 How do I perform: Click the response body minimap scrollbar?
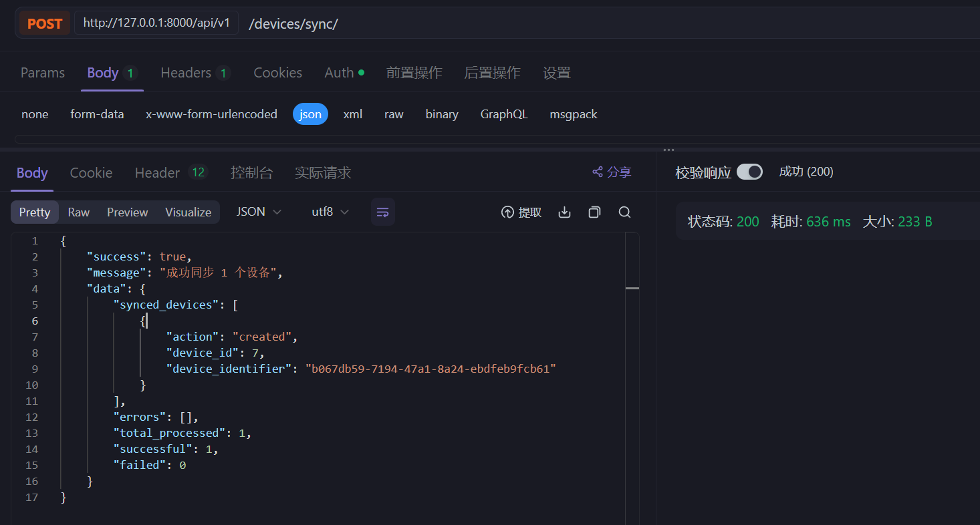click(632, 379)
